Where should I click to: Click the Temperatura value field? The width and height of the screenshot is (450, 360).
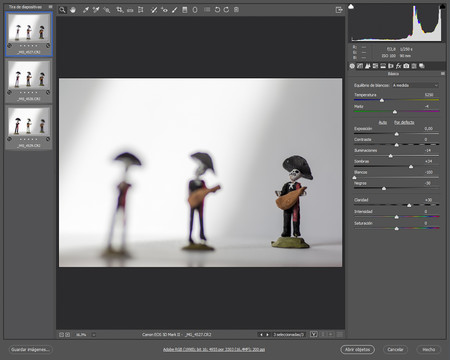click(429, 95)
